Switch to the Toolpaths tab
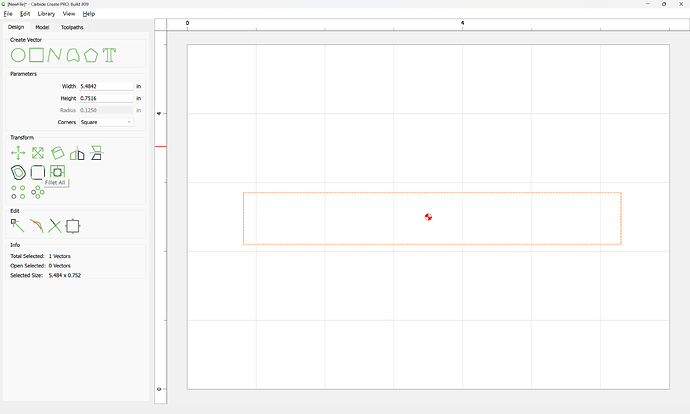Viewport: 690px width, 414px height. point(71,27)
